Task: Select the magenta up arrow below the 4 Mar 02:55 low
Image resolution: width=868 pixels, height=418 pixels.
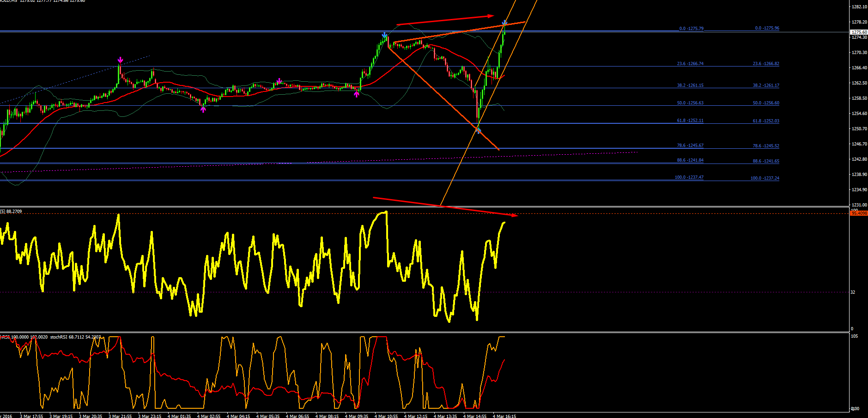Action: [203, 109]
